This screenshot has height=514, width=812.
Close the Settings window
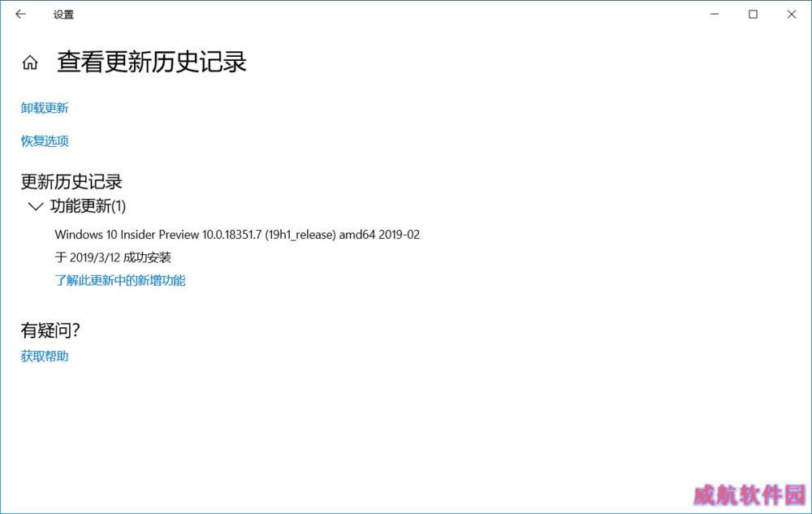tap(791, 15)
